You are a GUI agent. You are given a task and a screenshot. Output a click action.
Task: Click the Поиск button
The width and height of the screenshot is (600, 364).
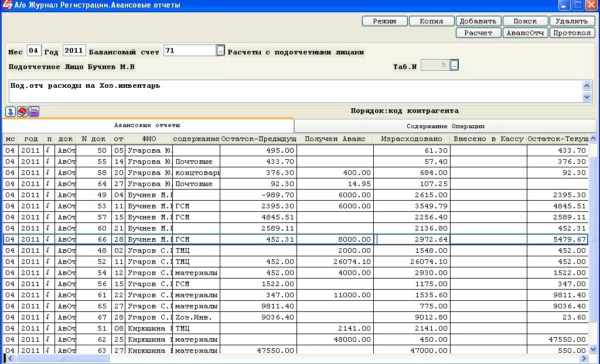525,21
